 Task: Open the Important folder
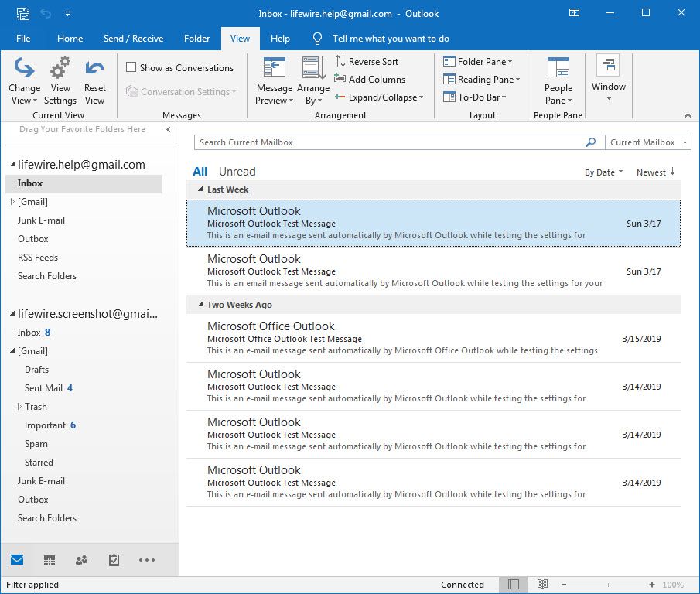point(50,425)
